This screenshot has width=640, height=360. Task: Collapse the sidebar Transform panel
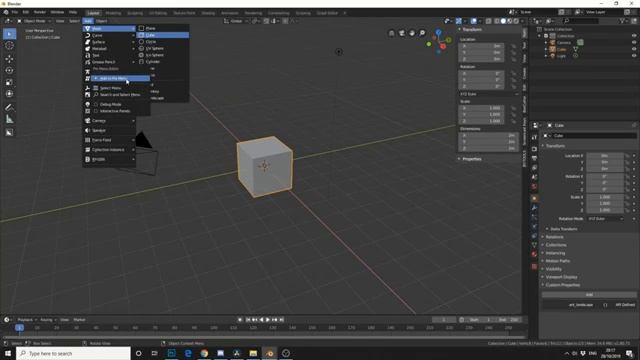(x=472, y=29)
